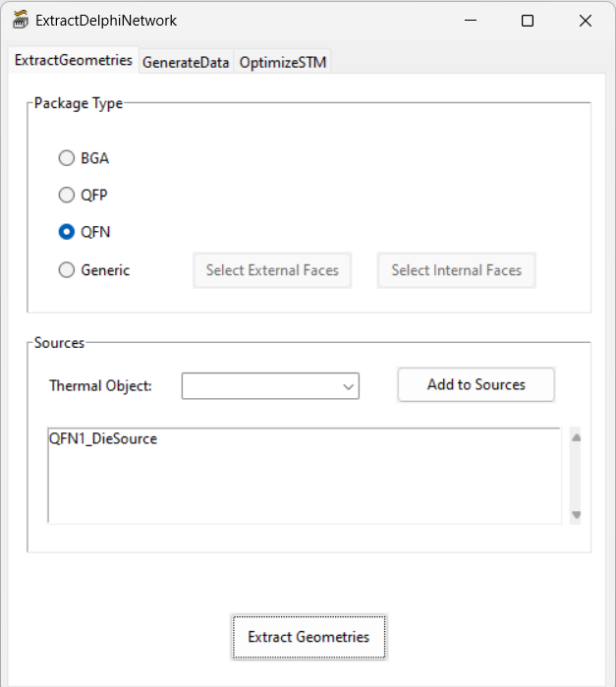Select the BGA package type
Screen dimensions: 616x687
pos(67,157)
